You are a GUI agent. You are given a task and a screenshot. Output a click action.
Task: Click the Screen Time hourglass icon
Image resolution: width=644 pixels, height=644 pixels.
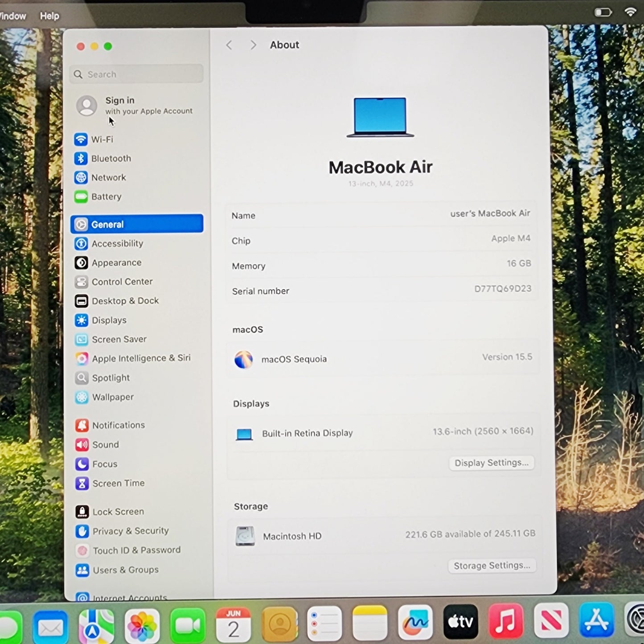82,483
